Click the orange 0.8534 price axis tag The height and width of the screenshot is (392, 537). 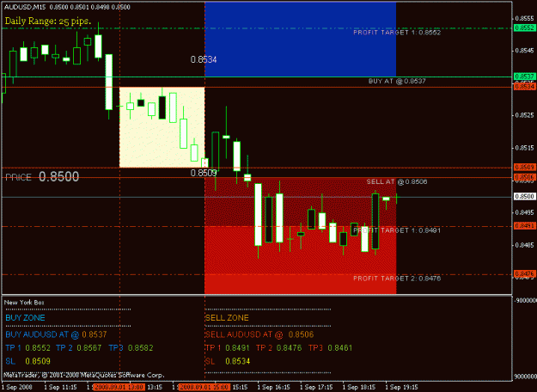tap(524, 86)
